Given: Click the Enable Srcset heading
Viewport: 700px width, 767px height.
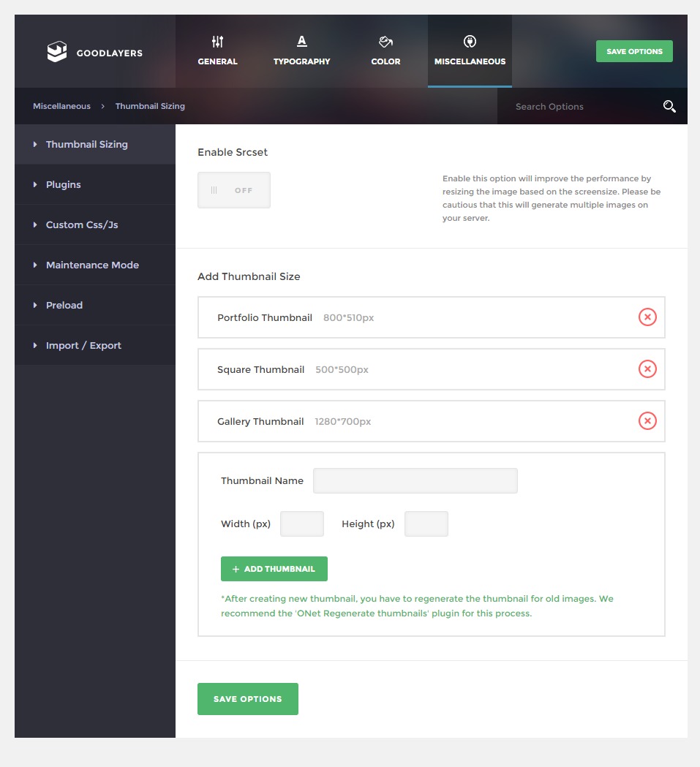Looking at the screenshot, I should pos(233,152).
